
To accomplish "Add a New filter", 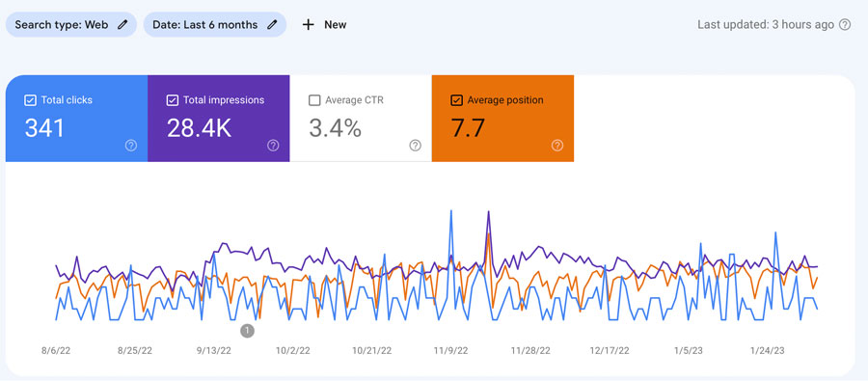I will [x=324, y=25].
